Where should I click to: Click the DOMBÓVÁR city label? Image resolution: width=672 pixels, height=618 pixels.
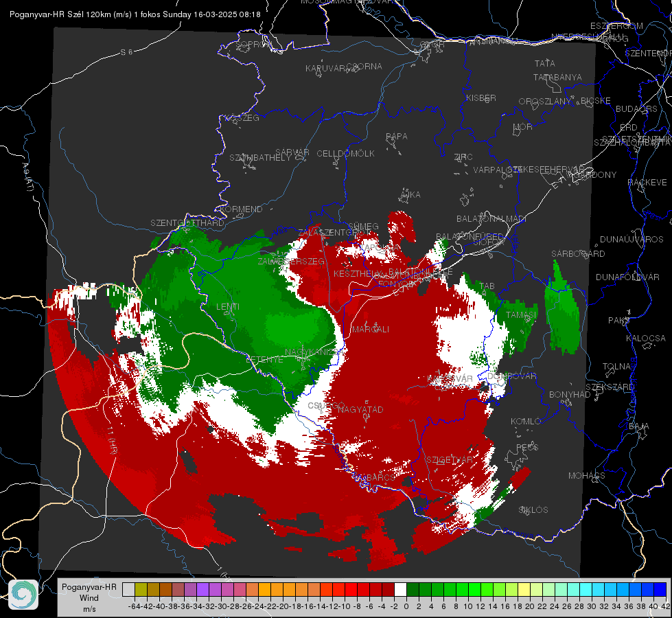click(x=511, y=376)
